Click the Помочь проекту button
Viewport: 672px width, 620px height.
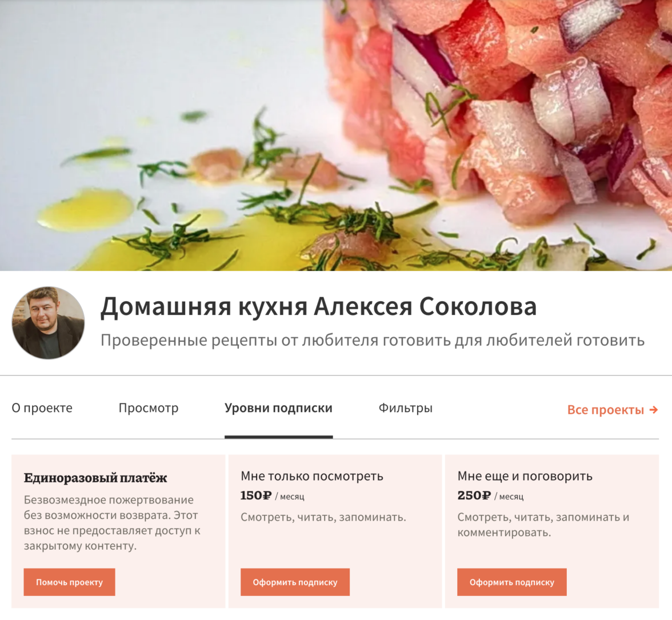70,582
